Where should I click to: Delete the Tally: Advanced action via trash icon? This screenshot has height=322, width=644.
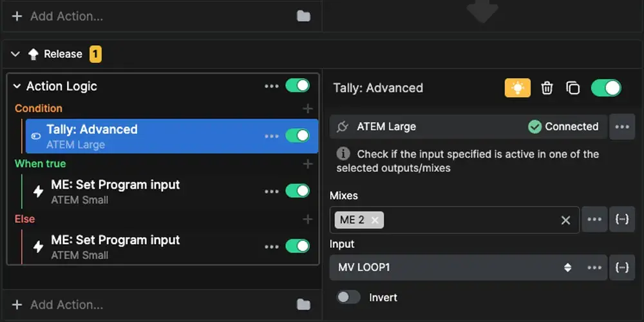pyautogui.click(x=547, y=88)
